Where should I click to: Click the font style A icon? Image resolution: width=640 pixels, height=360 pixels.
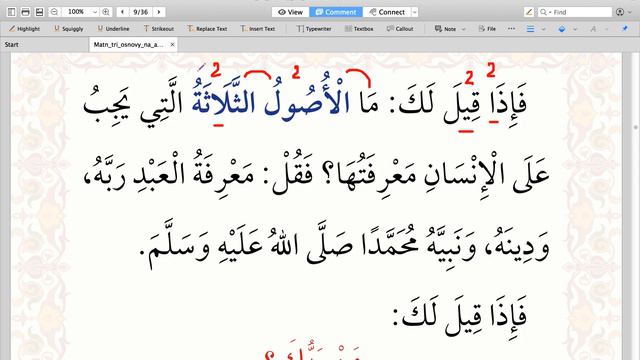pos(593,29)
